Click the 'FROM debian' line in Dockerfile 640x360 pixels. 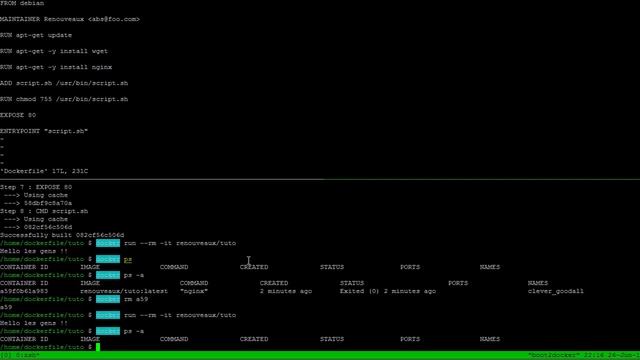click(22, 3)
